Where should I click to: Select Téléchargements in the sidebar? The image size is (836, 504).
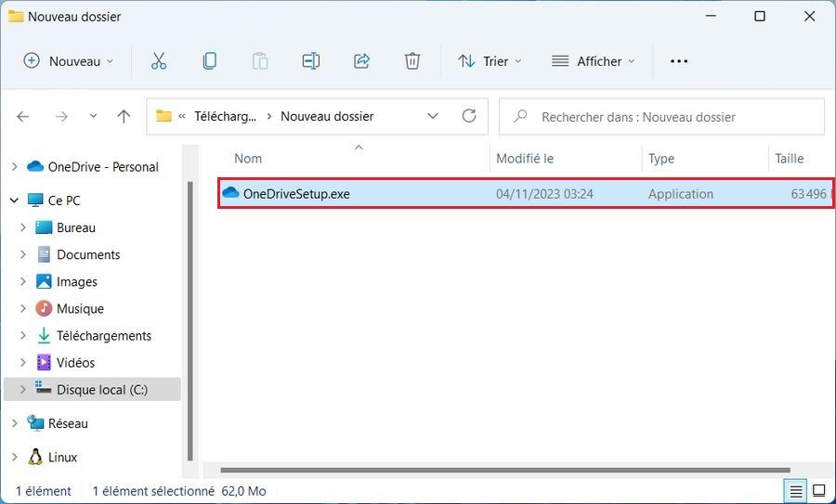tap(103, 336)
